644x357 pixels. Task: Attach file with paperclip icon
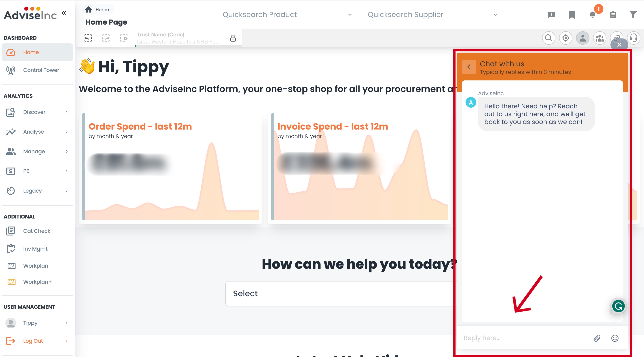(597, 338)
